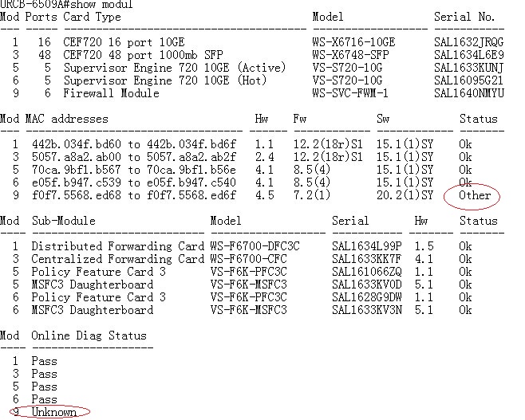Select serial SAL161066ZQ
Screen dimensions: 525x420
click(367, 272)
